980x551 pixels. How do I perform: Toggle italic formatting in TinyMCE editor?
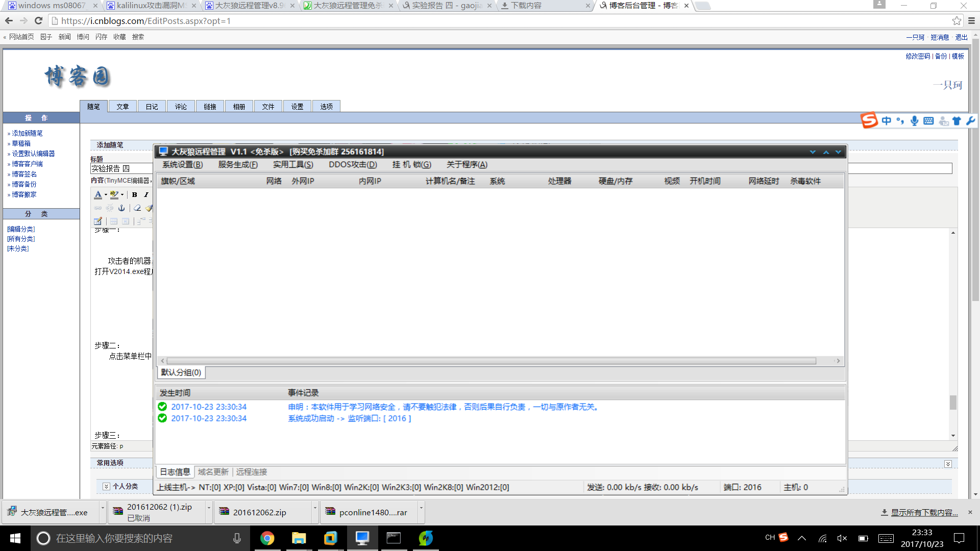point(146,194)
